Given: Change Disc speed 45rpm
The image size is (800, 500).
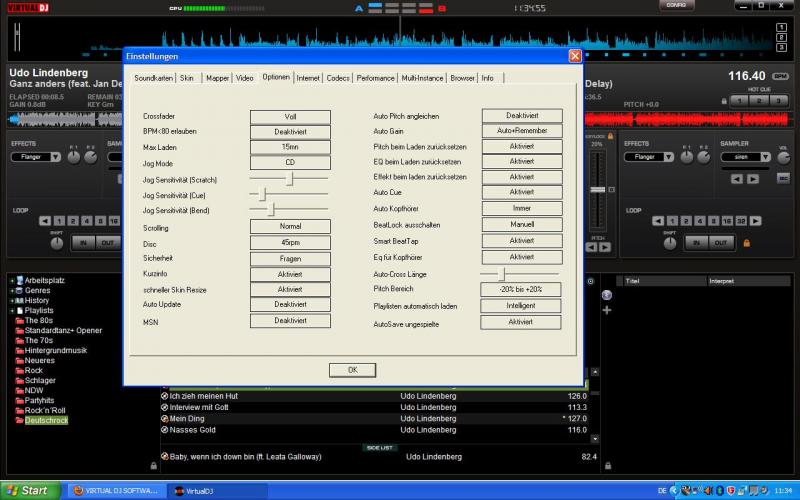Looking at the screenshot, I should (x=290, y=242).
